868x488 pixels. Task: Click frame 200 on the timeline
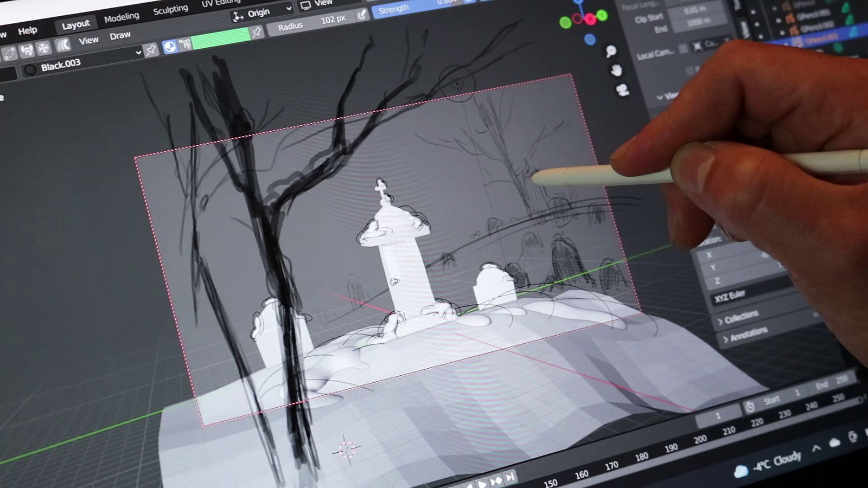pos(700,439)
